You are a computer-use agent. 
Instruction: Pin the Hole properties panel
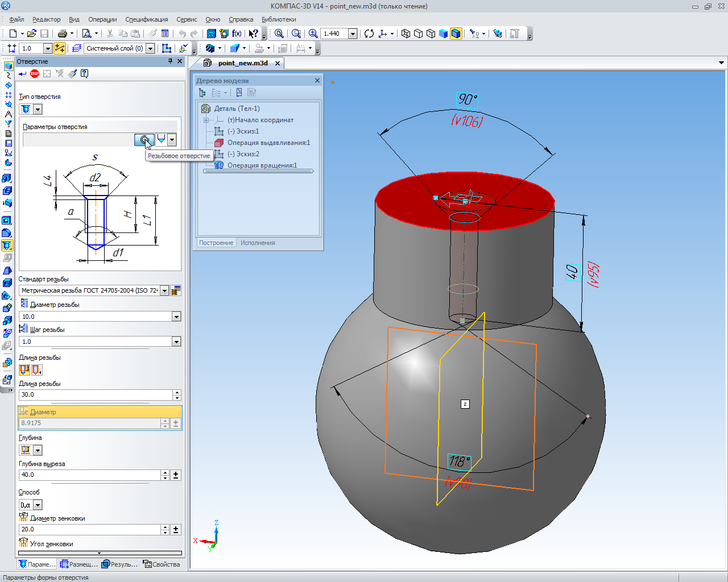pos(170,61)
